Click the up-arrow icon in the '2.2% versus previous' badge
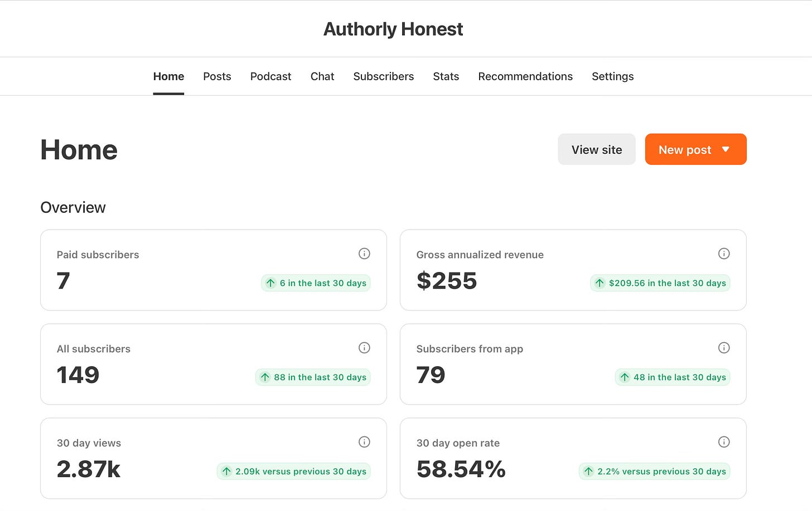This screenshot has width=812, height=511. pyautogui.click(x=588, y=471)
